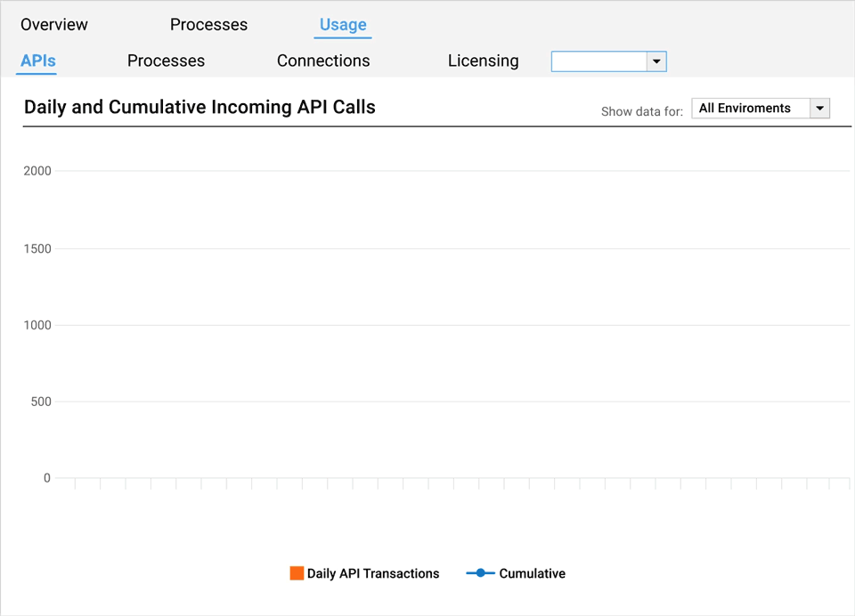Click the blue Cumulative line marker icon
Screen dimensions: 855x616
tap(480, 573)
